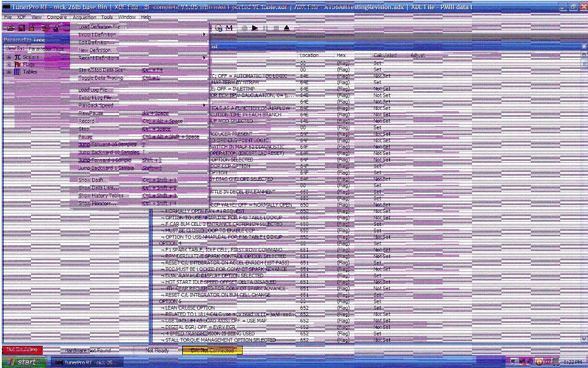The image size is (588, 368).
Task: Click the red M toolbar icon
Action: click(229, 28)
